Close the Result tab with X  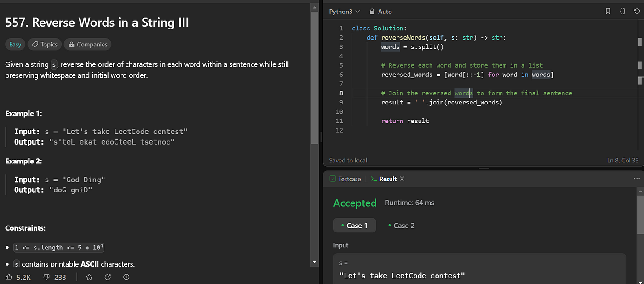[402, 179]
